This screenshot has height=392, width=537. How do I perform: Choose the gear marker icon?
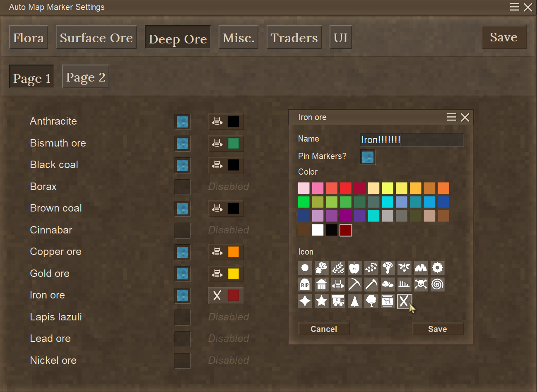(438, 268)
